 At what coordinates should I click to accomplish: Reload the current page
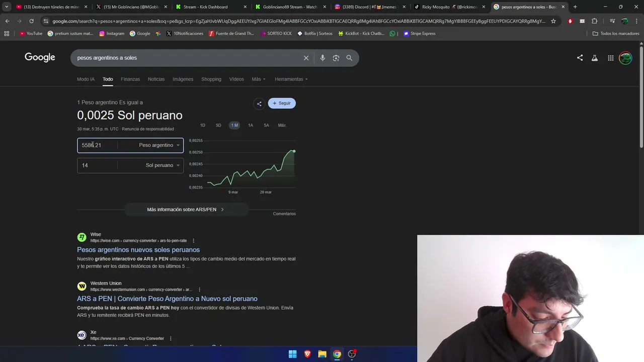(x=31, y=21)
